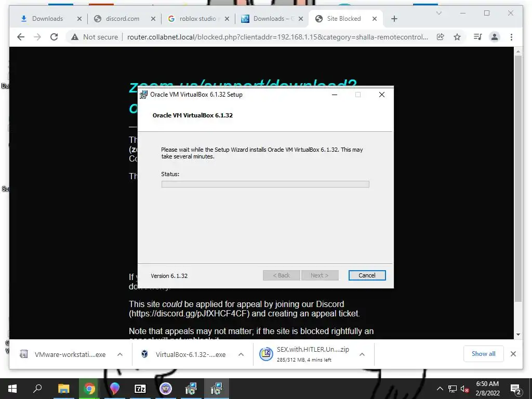
Task: Click the blocked page Discord invite text
Action: pyautogui.click(x=189, y=313)
